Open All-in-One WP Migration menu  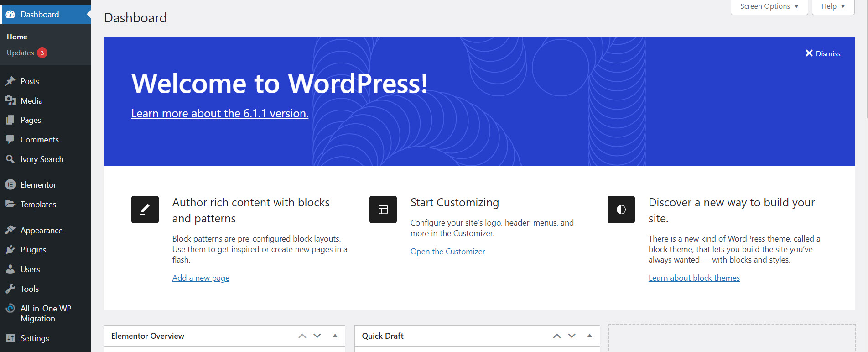(46, 314)
